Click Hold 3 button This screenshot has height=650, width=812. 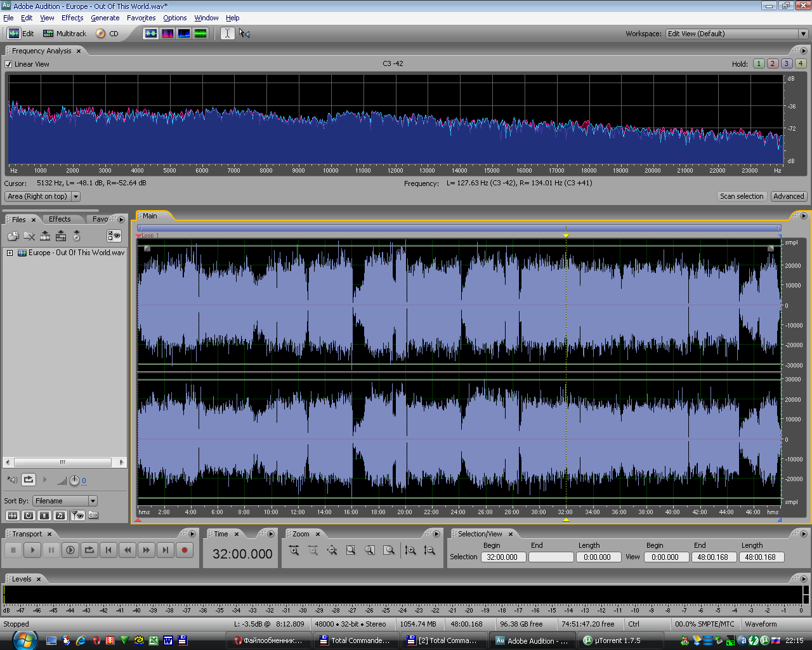point(787,63)
